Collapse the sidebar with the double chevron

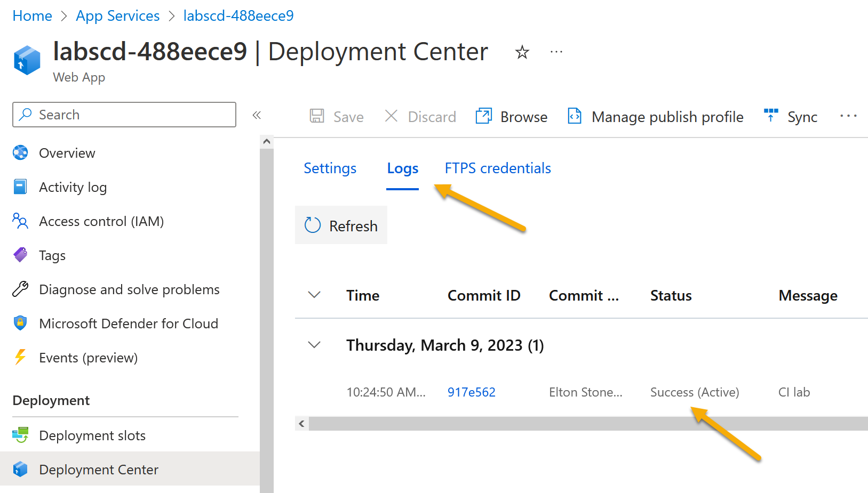(257, 115)
